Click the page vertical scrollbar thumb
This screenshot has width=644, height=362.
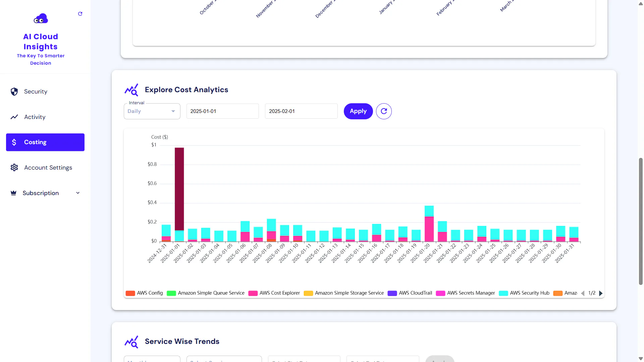(x=641, y=221)
